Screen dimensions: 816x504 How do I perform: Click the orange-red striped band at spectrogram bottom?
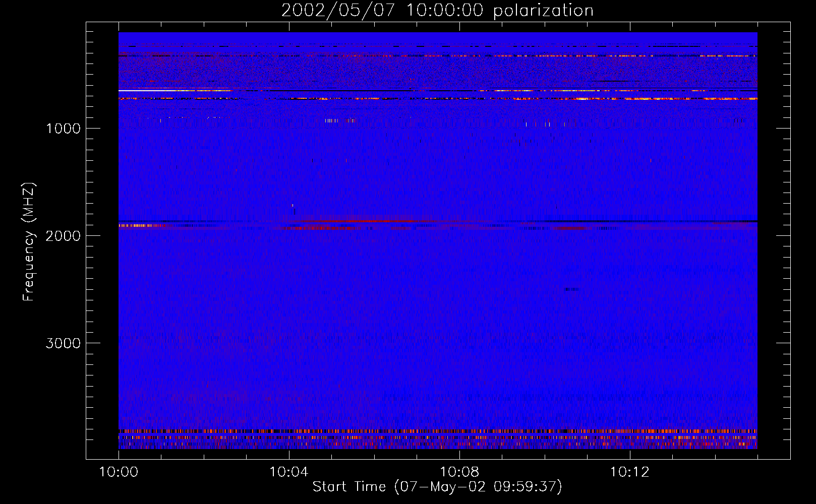(x=438, y=431)
